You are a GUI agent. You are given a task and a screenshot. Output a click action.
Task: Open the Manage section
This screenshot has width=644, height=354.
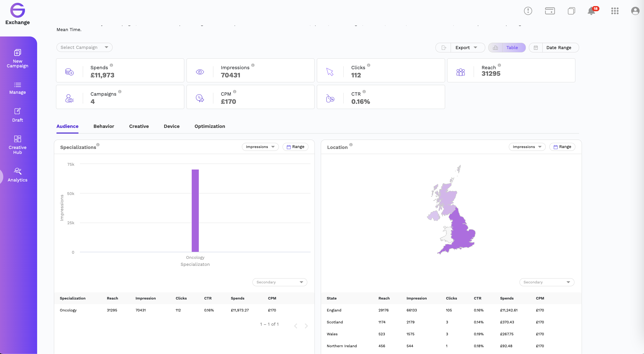18,88
